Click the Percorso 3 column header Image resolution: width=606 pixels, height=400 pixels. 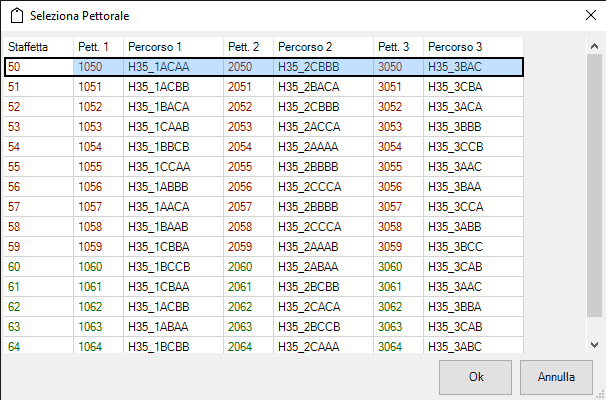click(473, 47)
